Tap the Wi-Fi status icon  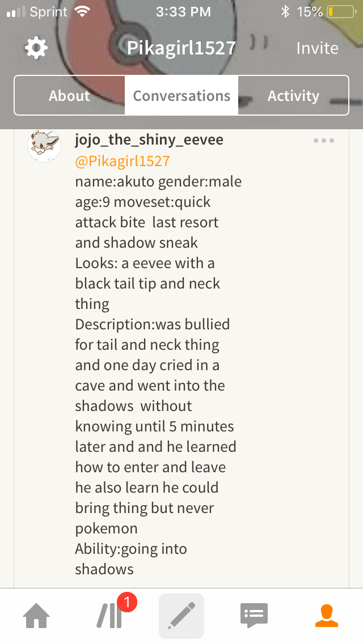pyautogui.click(x=83, y=12)
